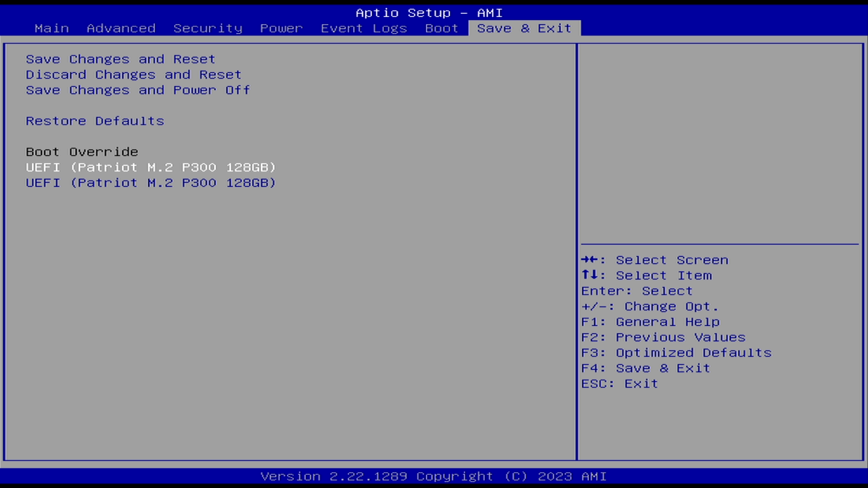Viewport: 868px width, 488px height.
Task: Click F3 Optimized Defaults hint
Action: 676,352
